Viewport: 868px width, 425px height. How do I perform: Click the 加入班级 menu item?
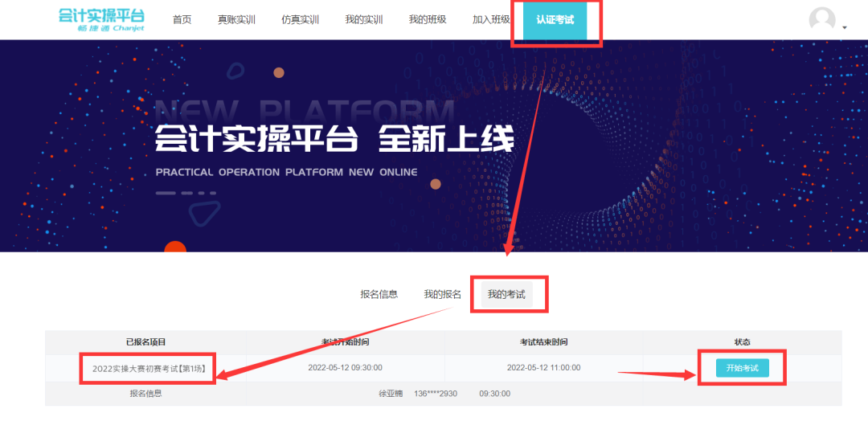(491, 19)
